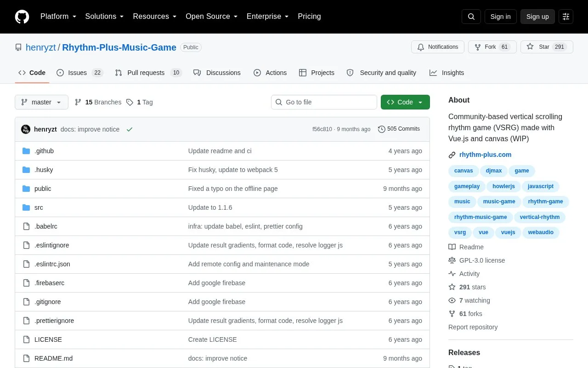Expand the Platform menu
588x368 pixels.
58,17
